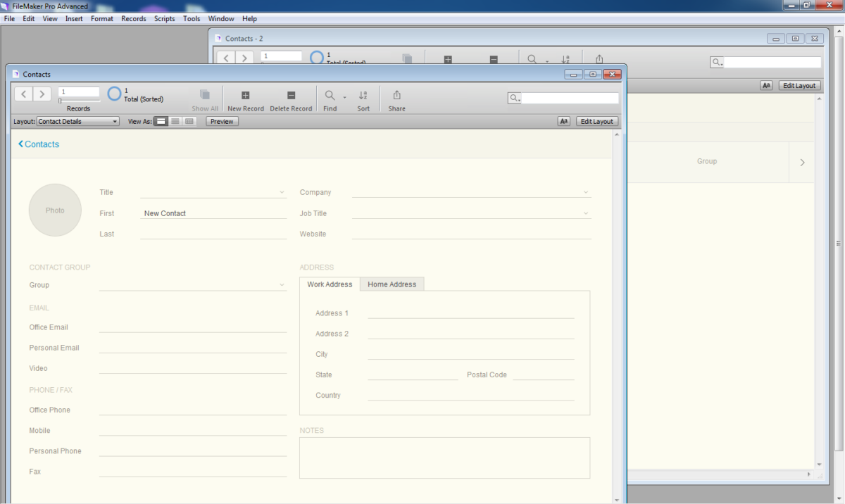Click the Edit Layout button

[x=596, y=121]
